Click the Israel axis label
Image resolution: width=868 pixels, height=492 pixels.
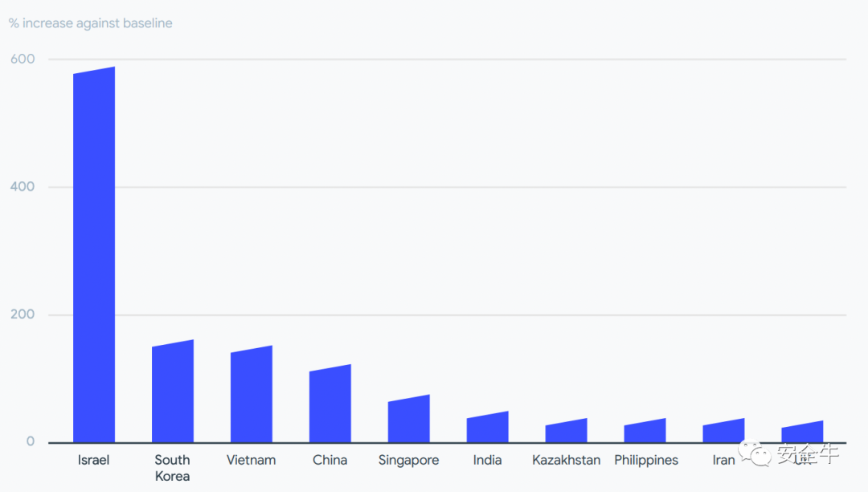pos(93,460)
